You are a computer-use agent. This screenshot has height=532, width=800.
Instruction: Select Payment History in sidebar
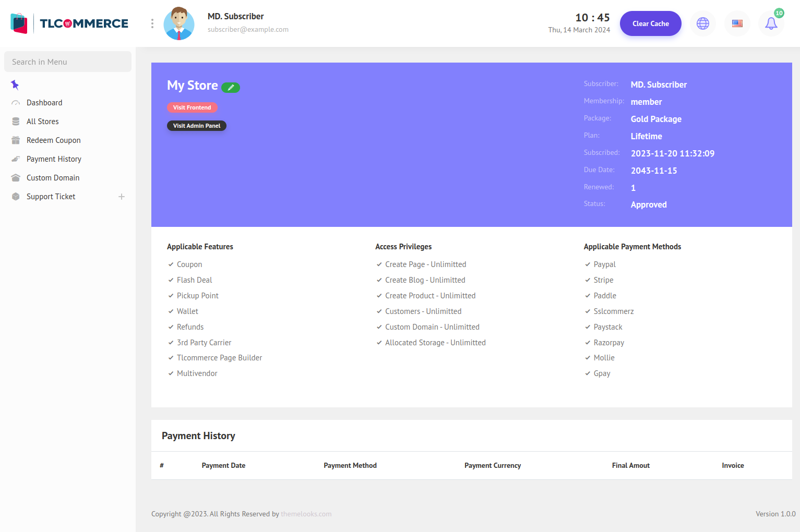point(54,159)
